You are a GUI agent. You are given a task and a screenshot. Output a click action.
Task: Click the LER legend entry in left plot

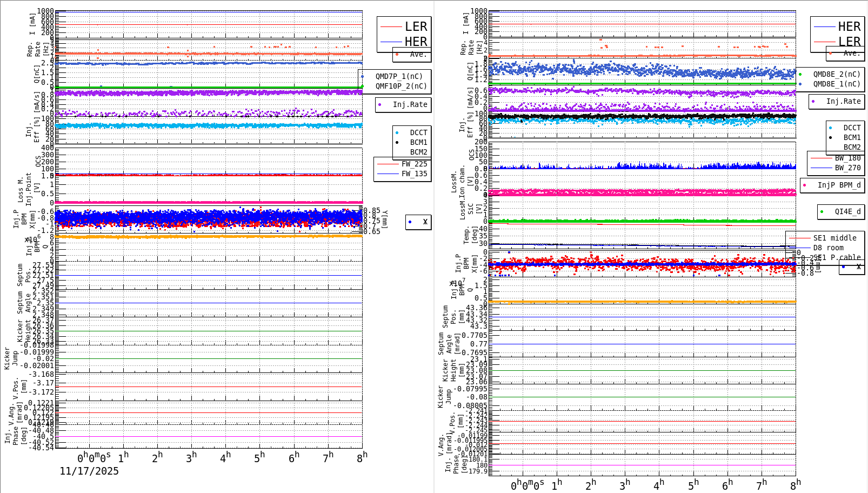tap(416, 26)
